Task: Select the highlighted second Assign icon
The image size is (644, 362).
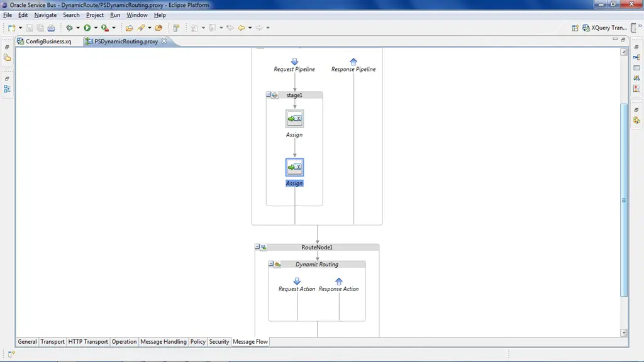Action: pyautogui.click(x=294, y=167)
